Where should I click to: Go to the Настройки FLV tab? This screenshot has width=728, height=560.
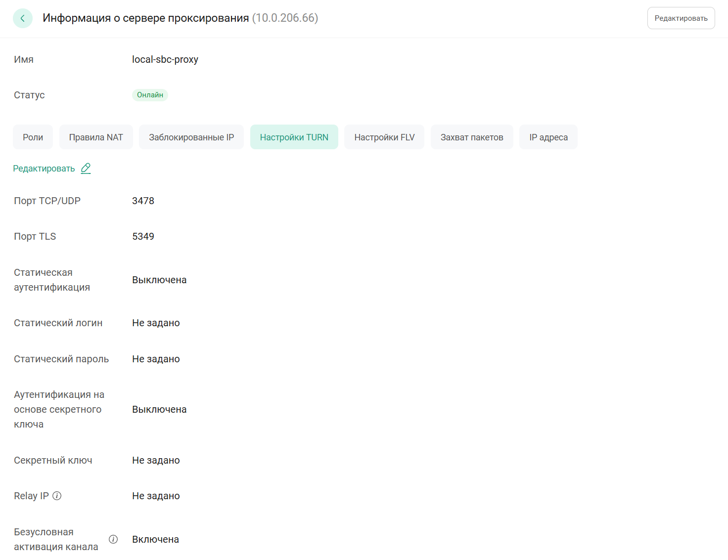tap(384, 137)
